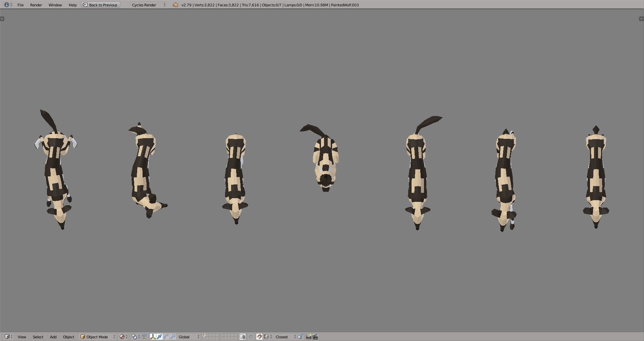Viewport: 644px width, 341px height.
Task: Click Back to Previous button
Action: 101,5
